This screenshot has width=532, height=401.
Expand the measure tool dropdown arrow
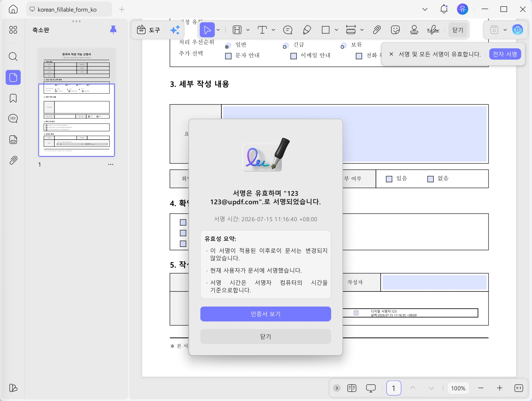coord(362,30)
